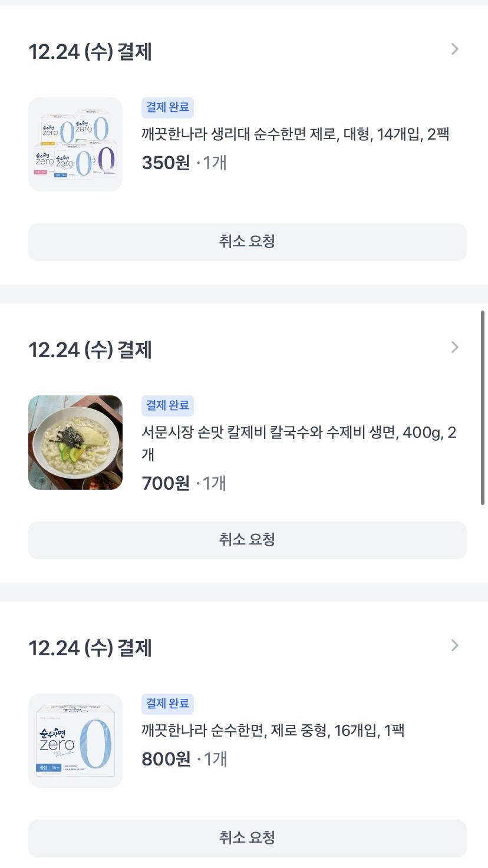Open details chevron for the 800원 order
488x868 pixels.
(x=454, y=646)
